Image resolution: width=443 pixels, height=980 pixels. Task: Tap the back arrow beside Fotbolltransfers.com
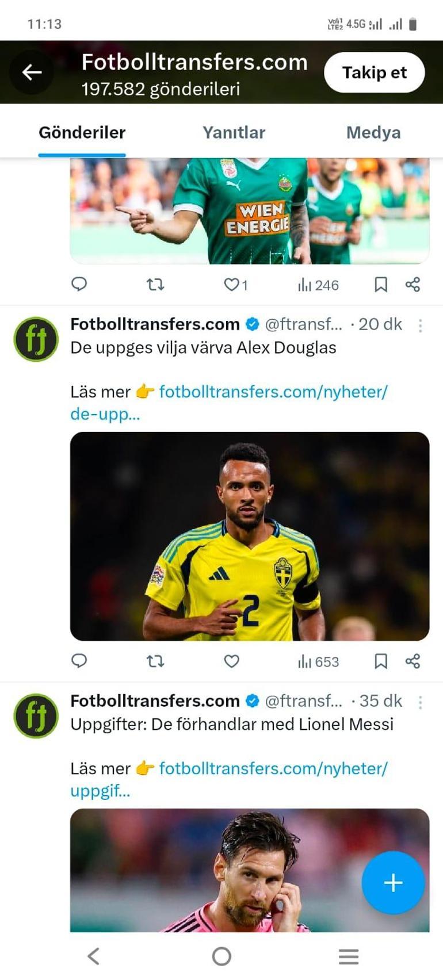(x=32, y=72)
